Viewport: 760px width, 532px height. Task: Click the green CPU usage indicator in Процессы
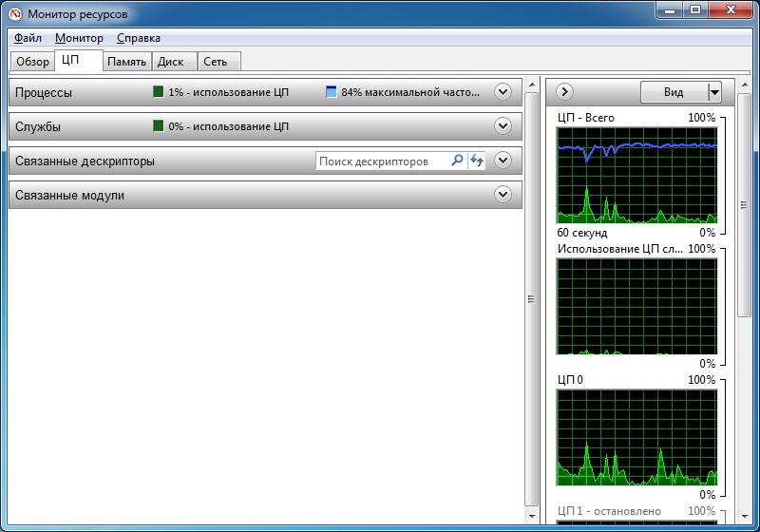coord(159,92)
